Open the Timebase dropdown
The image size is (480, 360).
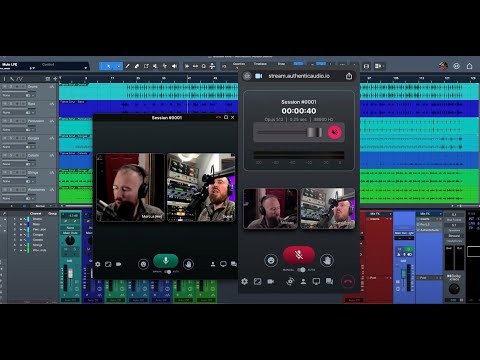click(260, 65)
